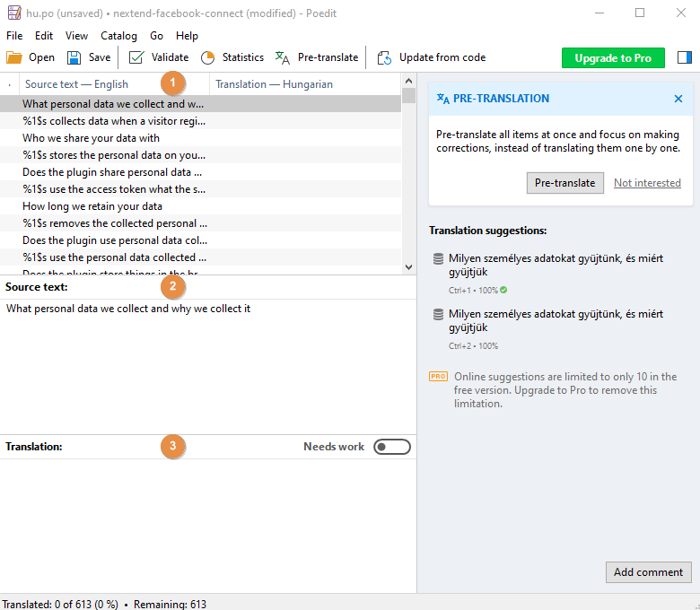Toggle the sidebar panel icon
This screenshot has height=610, width=700.
tap(685, 57)
